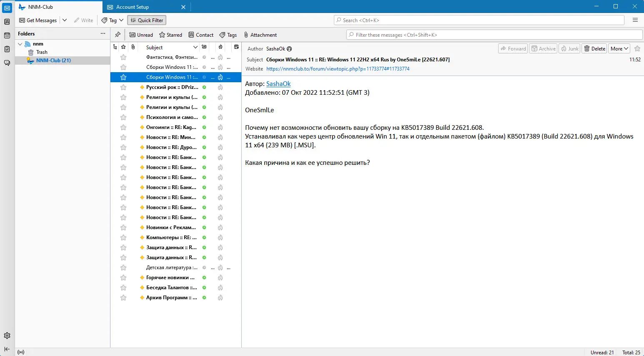Delete the open message

tap(594, 49)
